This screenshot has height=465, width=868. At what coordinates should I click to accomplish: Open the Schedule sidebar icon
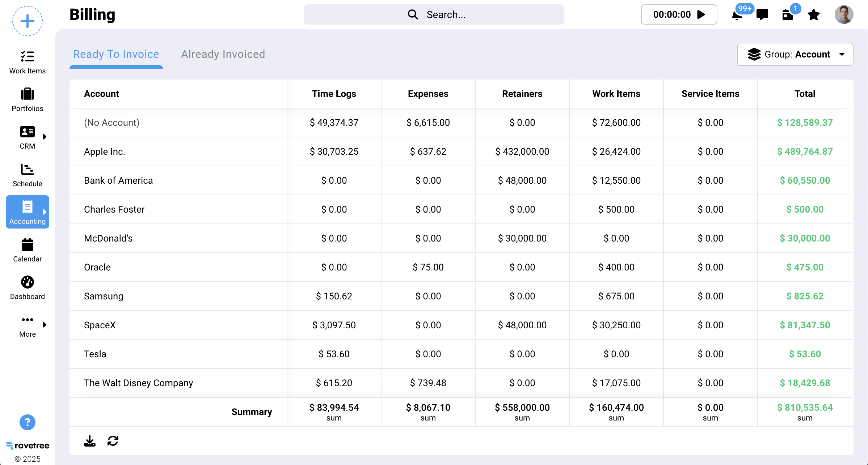[x=28, y=175]
